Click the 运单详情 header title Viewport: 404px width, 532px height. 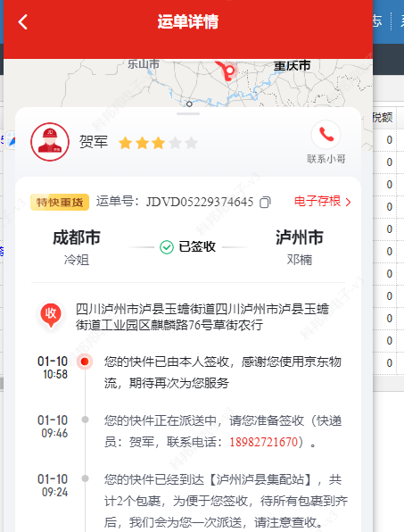[x=188, y=22]
